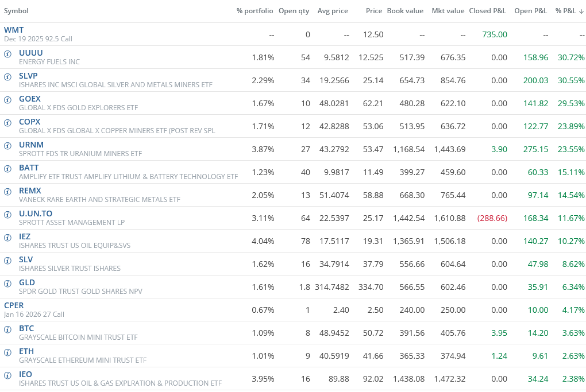Image resolution: width=586 pixels, height=392 pixels.
Task: Sort by Mkt value column header
Action: (448, 11)
